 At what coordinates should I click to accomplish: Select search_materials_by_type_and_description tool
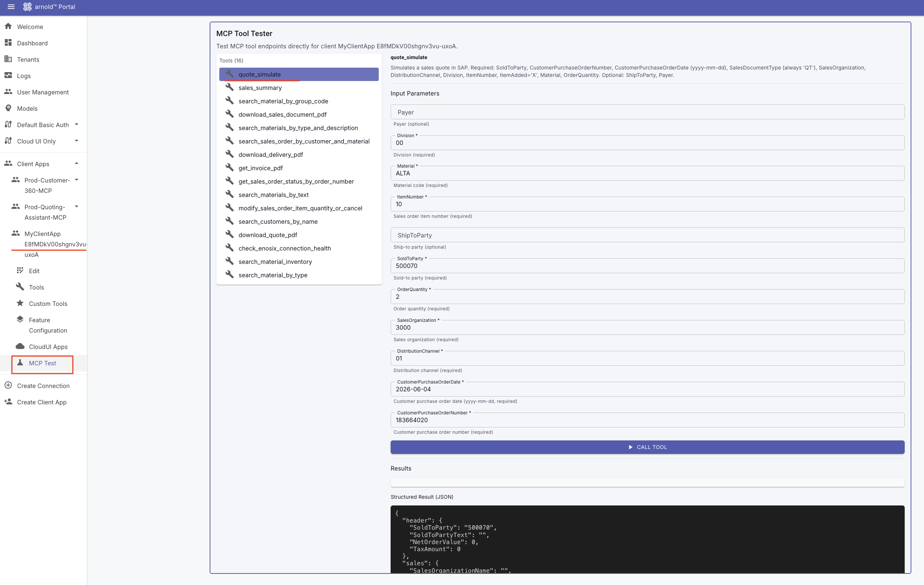point(298,128)
